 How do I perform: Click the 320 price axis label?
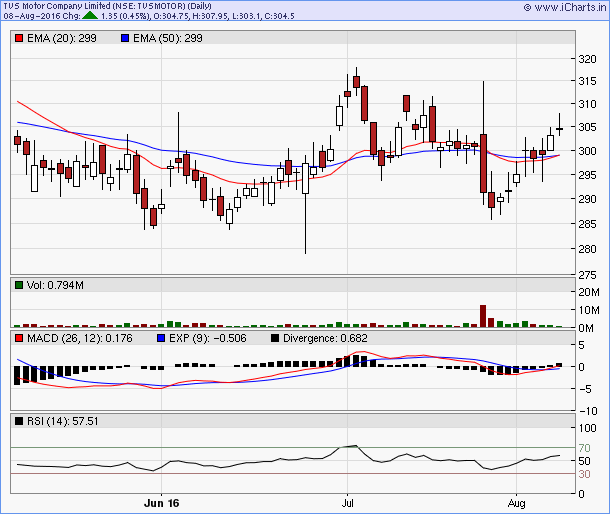587,59
